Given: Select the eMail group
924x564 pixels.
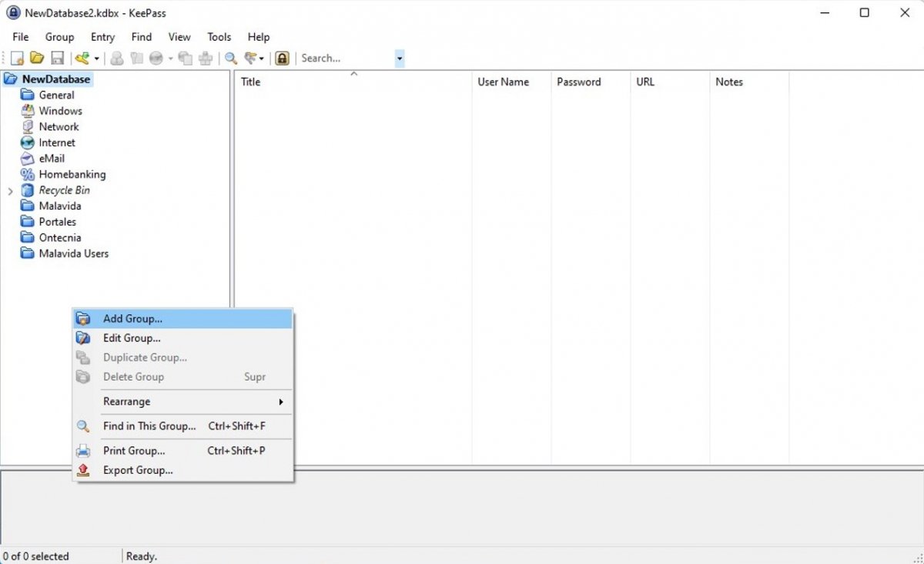Looking at the screenshot, I should pyautogui.click(x=52, y=158).
